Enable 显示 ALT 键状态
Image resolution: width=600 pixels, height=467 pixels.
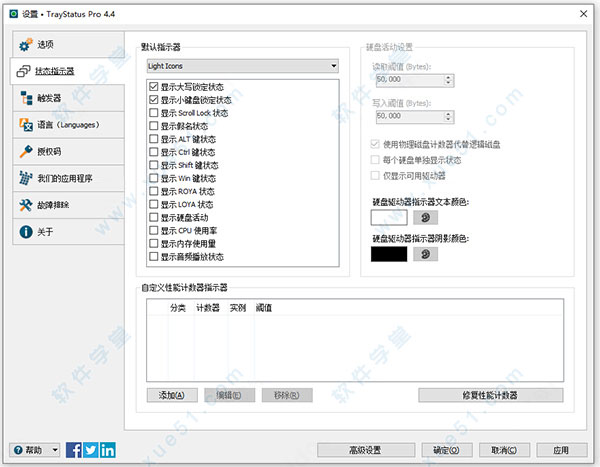[x=153, y=139]
